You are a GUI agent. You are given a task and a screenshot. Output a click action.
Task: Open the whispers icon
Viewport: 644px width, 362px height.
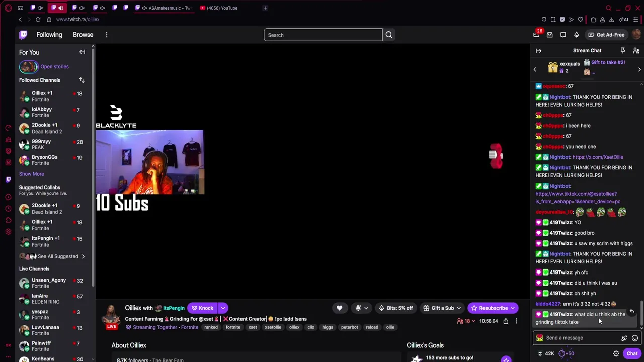pos(563,35)
